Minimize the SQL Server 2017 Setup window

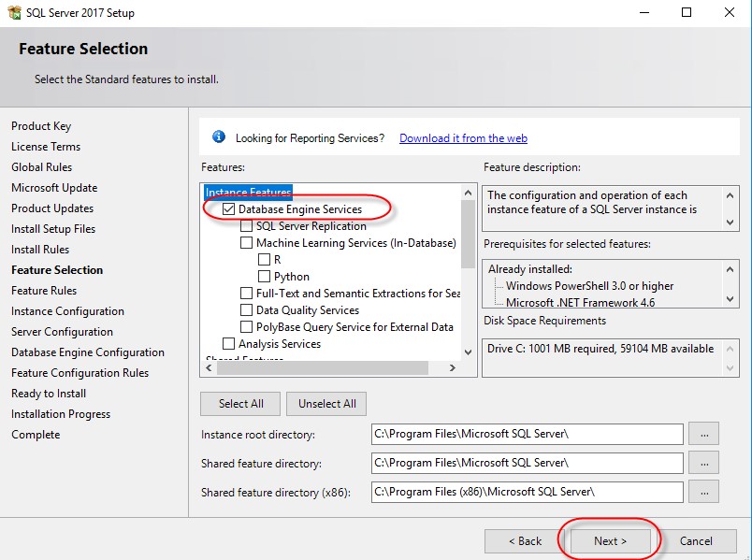click(x=644, y=12)
